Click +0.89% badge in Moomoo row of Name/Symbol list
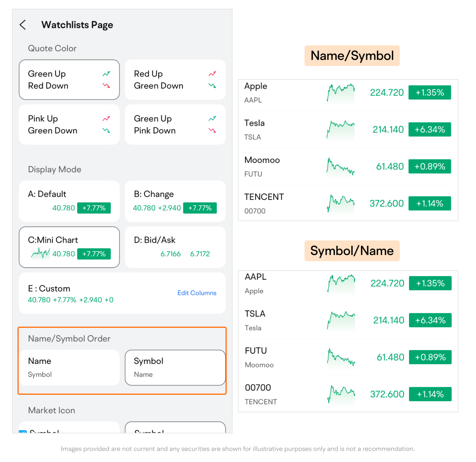 (430, 166)
